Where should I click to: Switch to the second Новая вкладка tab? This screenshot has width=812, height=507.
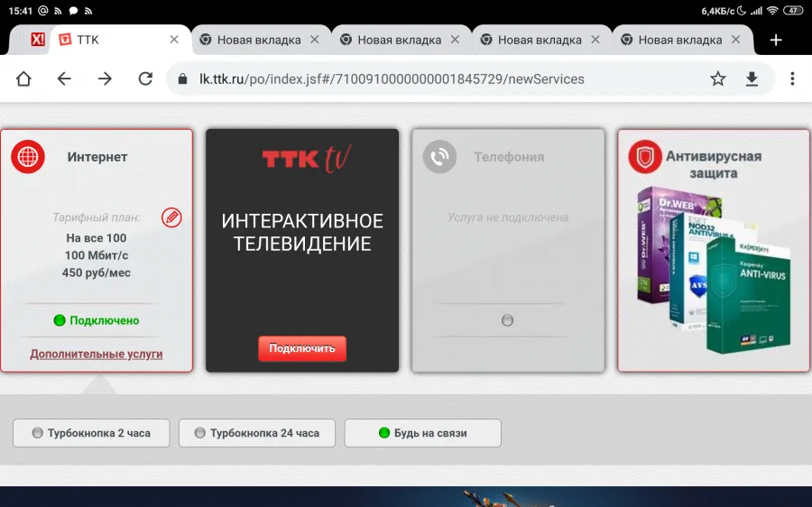click(x=400, y=40)
